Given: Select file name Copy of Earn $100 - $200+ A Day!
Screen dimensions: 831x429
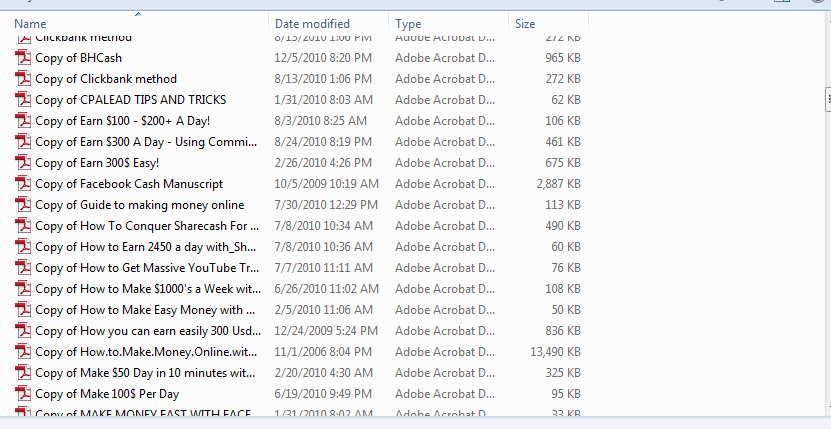Looking at the screenshot, I should (x=122, y=120).
